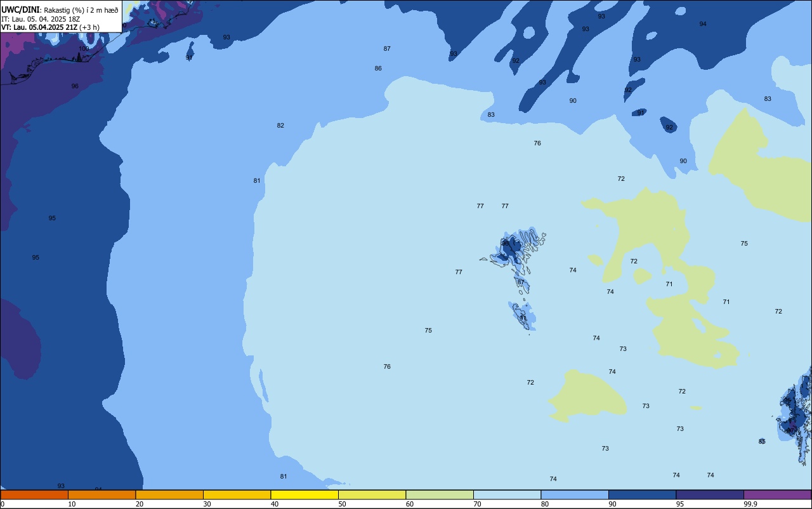Click the "10" legend tick label
Screen dimensions: 812x509
[72, 504]
